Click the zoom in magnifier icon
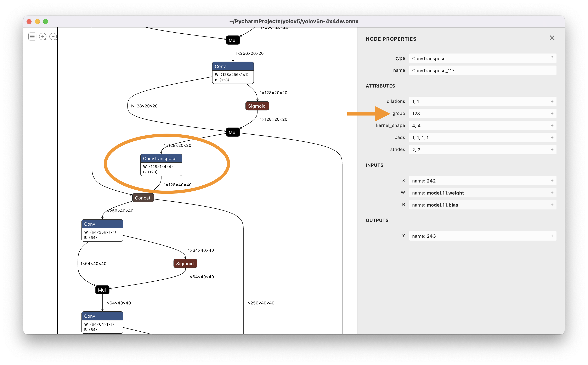Image resolution: width=588 pixels, height=365 pixels. tap(43, 36)
